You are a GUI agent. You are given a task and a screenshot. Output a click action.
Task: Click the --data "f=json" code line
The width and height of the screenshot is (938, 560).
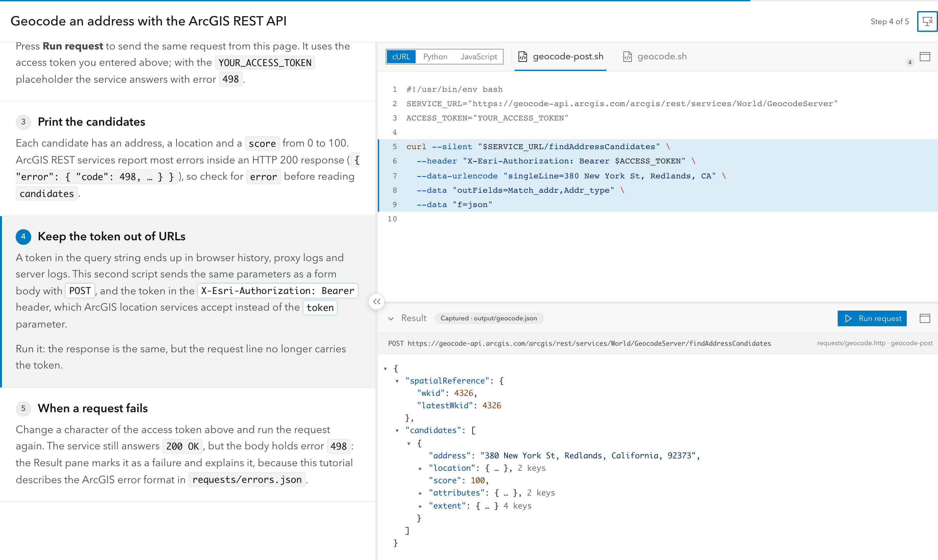click(x=658, y=204)
